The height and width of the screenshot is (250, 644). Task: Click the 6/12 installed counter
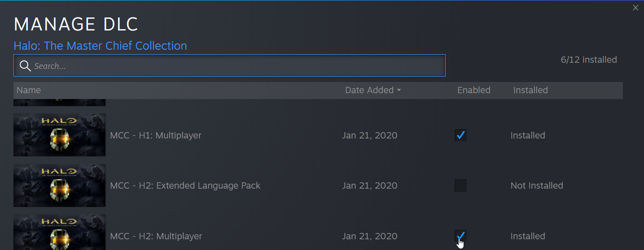589,60
